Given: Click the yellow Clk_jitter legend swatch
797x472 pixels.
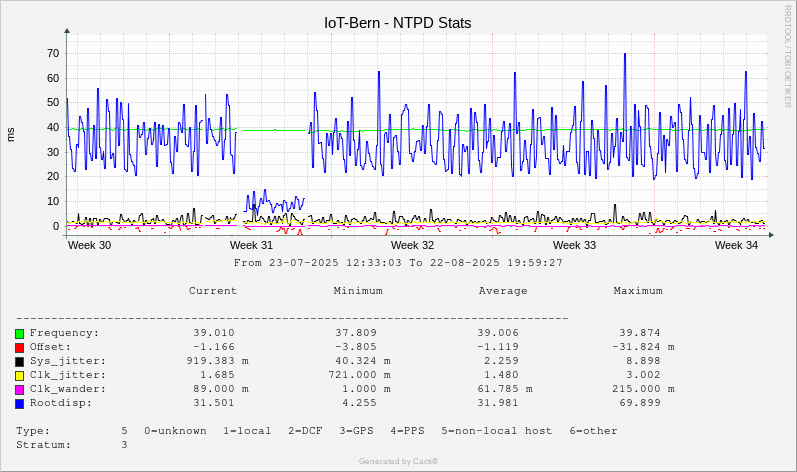Looking at the screenshot, I should click(19, 376).
